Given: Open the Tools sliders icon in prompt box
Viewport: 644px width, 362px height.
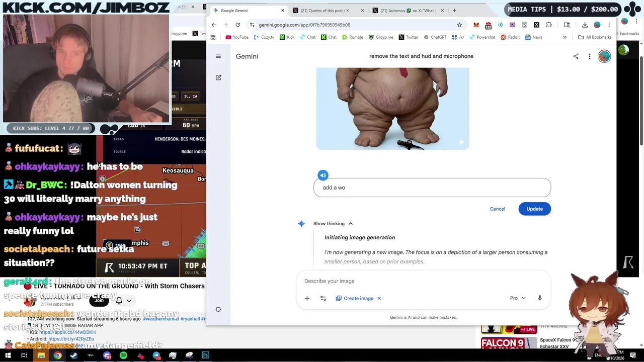Looking at the screenshot, I should 323,299.
